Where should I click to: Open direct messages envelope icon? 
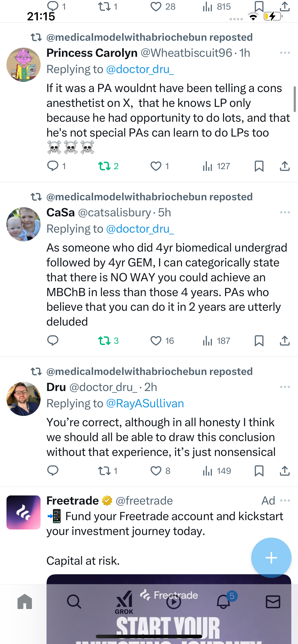coord(273,602)
